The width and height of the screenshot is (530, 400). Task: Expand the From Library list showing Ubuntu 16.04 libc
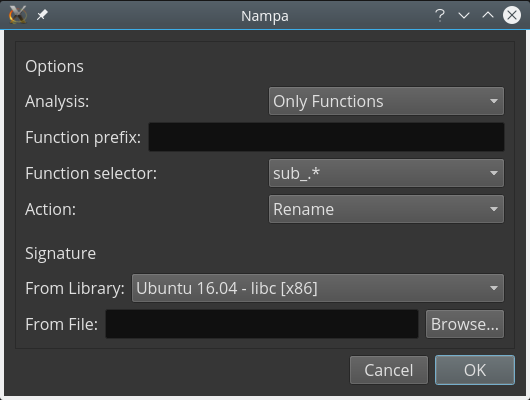click(x=318, y=288)
